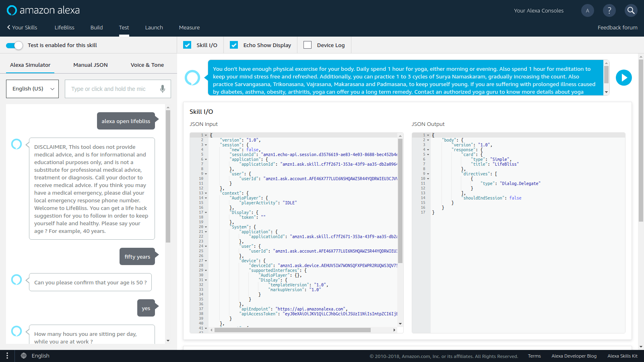The width and height of the screenshot is (644, 362).
Task: Click the search magnifier icon
Action: pyautogui.click(x=631, y=10)
